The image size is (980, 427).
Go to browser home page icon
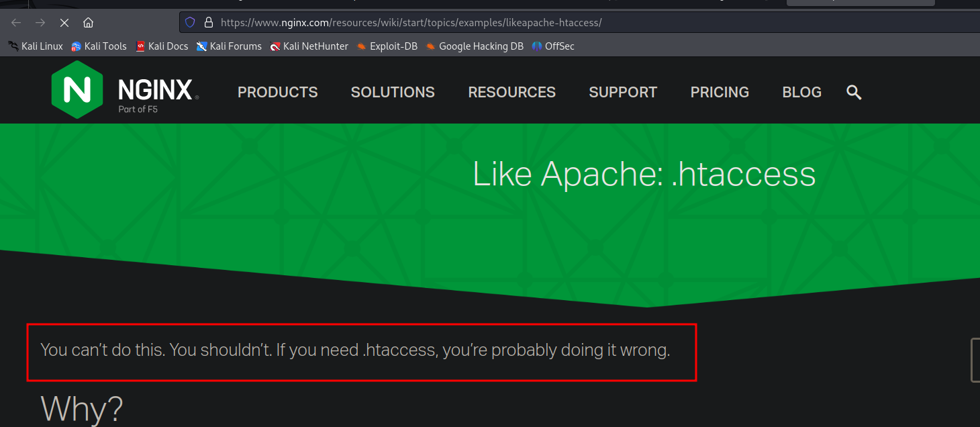(x=88, y=23)
